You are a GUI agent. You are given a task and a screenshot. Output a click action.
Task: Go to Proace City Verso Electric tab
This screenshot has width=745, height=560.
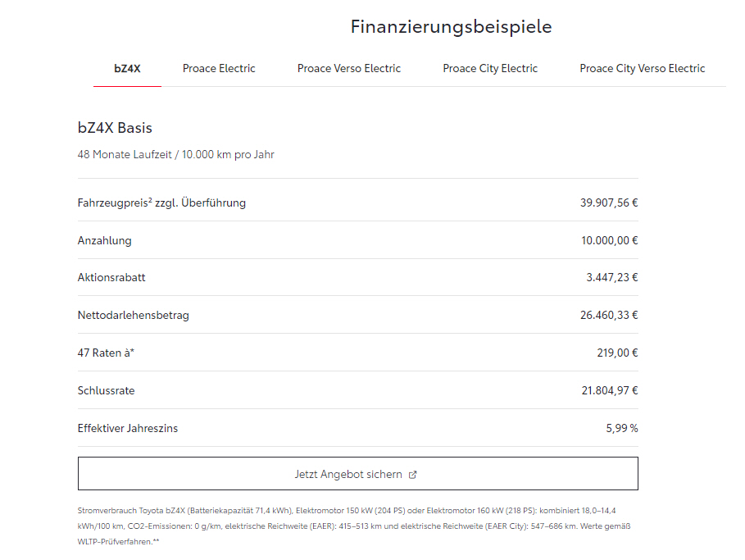(x=642, y=69)
